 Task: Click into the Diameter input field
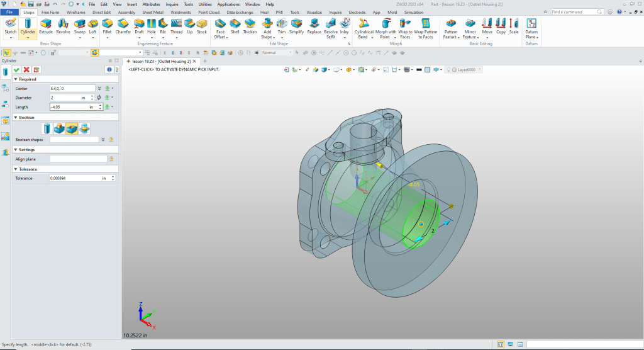point(65,98)
